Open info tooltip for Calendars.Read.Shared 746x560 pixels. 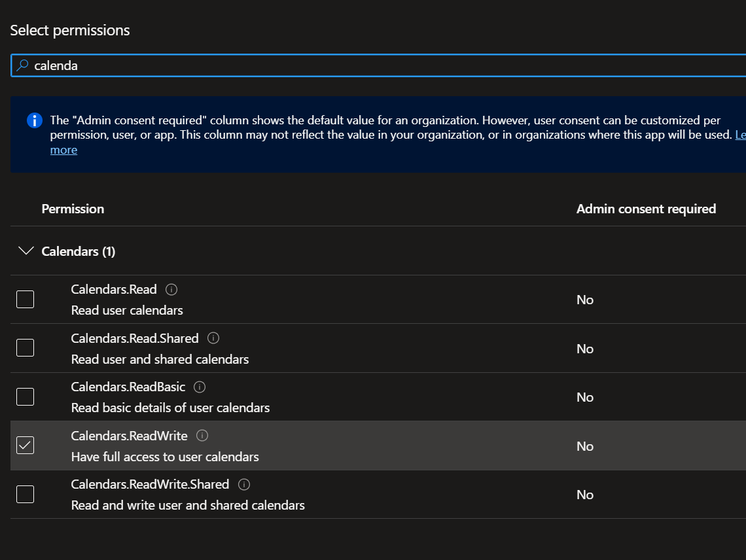pos(213,338)
